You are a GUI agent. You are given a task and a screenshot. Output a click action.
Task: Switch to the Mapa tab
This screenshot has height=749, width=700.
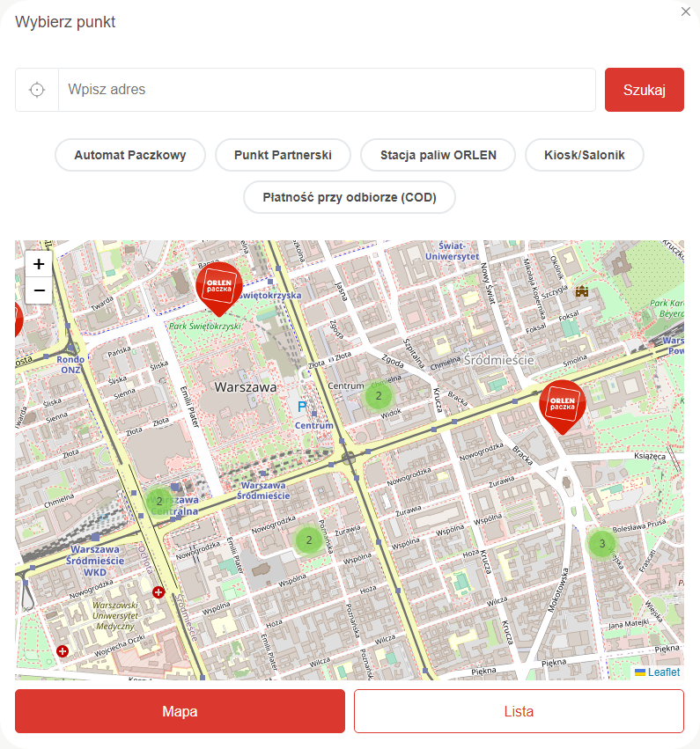[180, 711]
